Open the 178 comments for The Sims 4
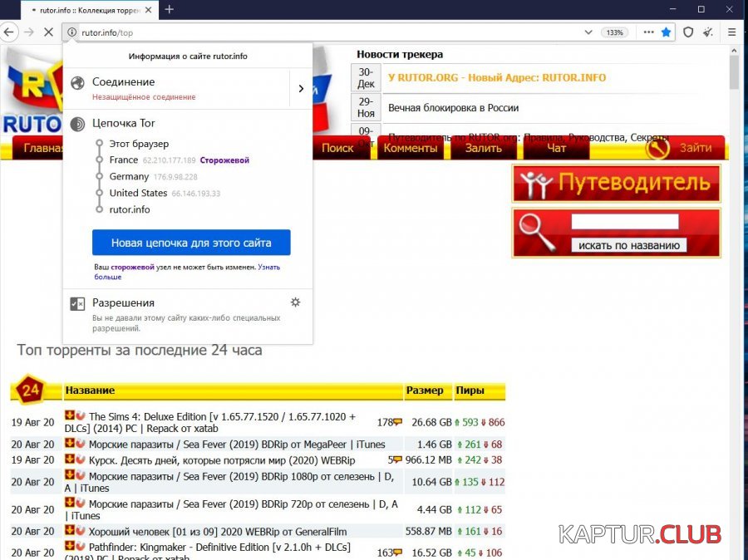The image size is (748, 560). (x=389, y=422)
